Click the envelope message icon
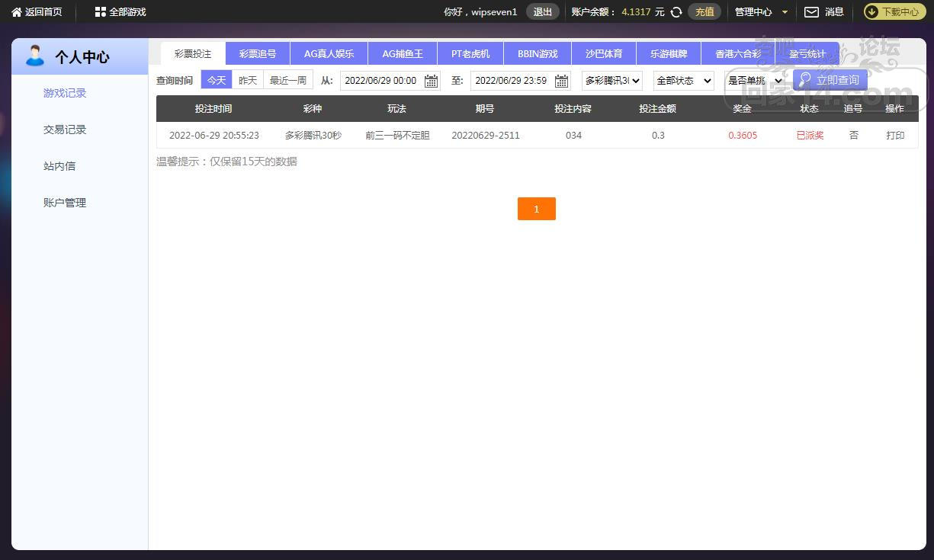This screenshot has width=934, height=560. (811, 12)
